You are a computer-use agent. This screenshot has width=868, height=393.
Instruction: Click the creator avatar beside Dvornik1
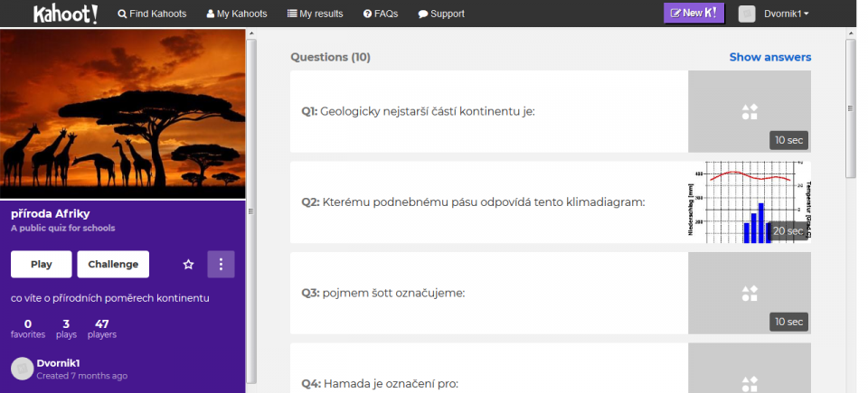pos(22,369)
